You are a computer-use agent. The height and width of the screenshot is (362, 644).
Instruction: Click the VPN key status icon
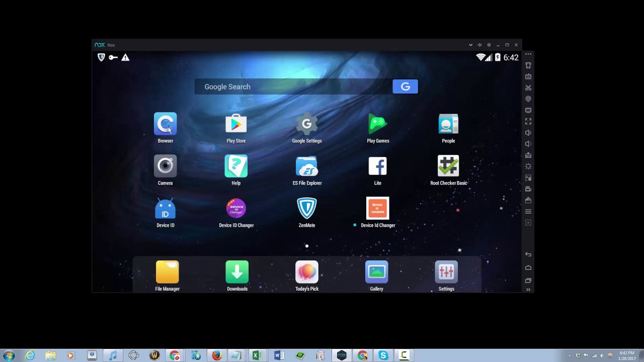click(x=113, y=57)
